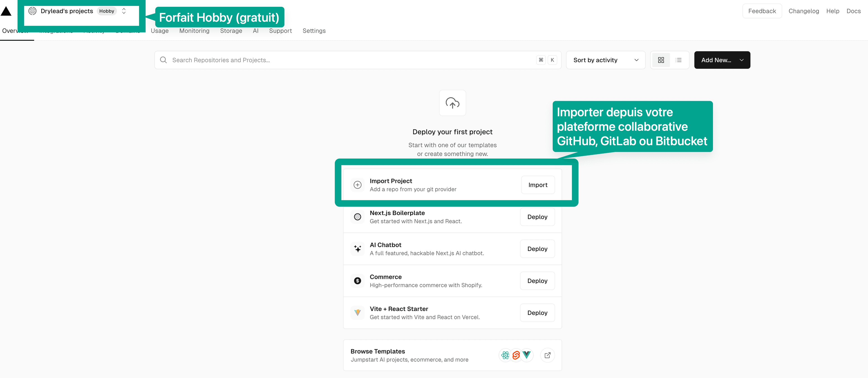Click the cloud upload deploy icon
868x378 pixels.
tap(453, 103)
